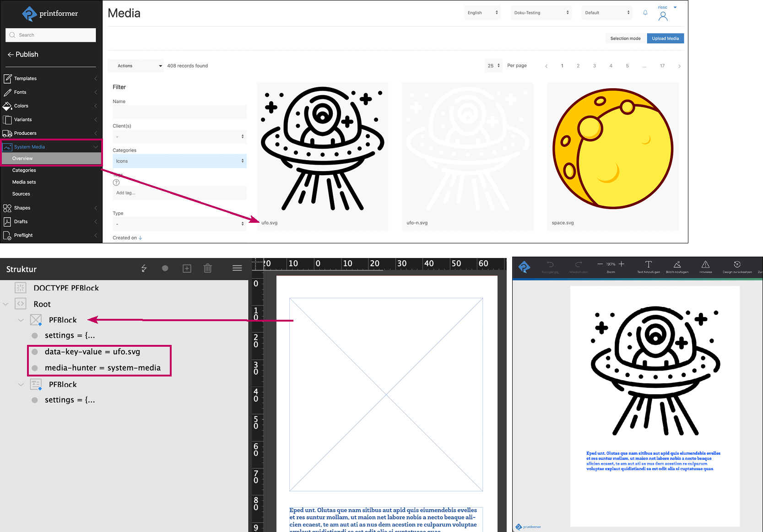Image resolution: width=763 pixels, height=532 pixels.
Task: Open the Categories dropdown showing Icons
Action: 179,161
